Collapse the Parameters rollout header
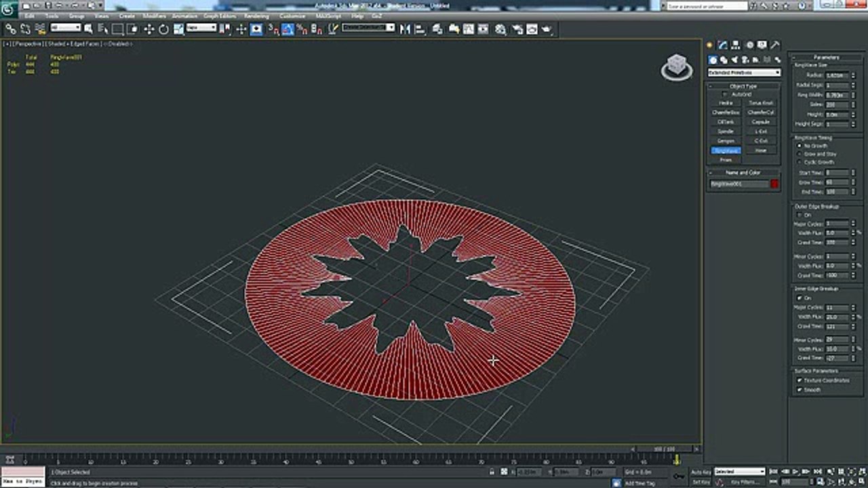This screenshot has height=488, width=868. (x=826, y=58)
